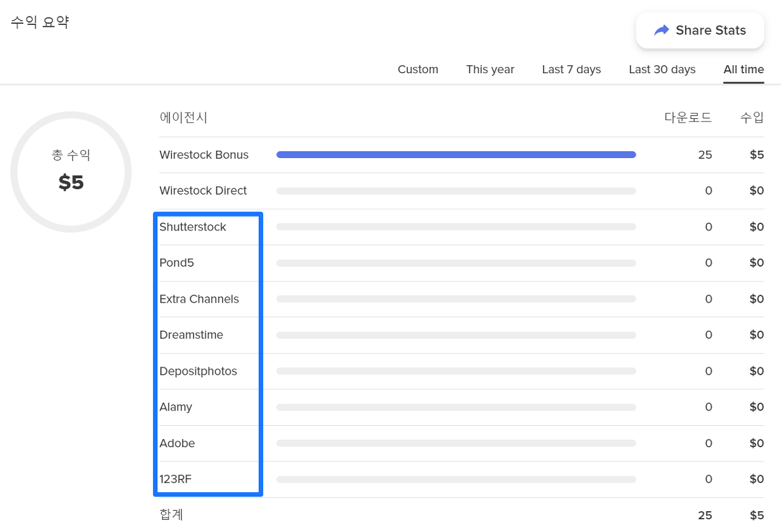Select the This year tab
781x532 pixels.
pyautogui.click(x=490, y=70)
